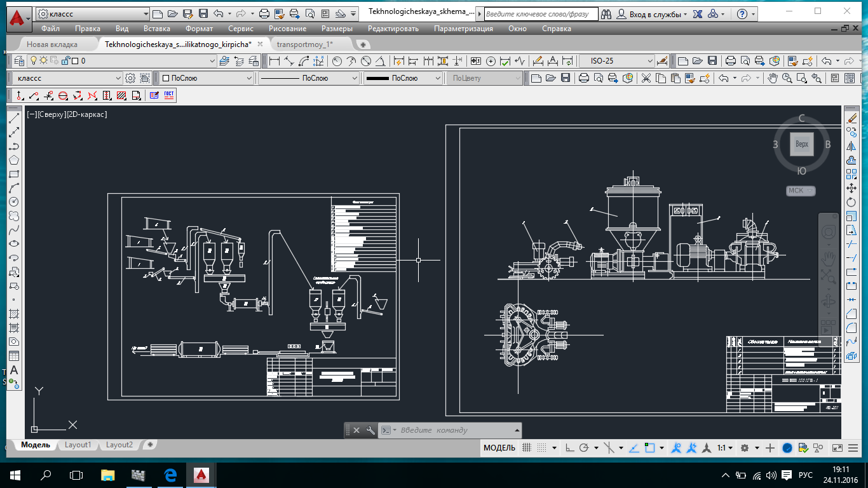Image resolution: width=868 pixels, height=488 pixels.
Task: Open the Layer Properties manager icon
Action: pyautogui.click(x=19, y=61)
